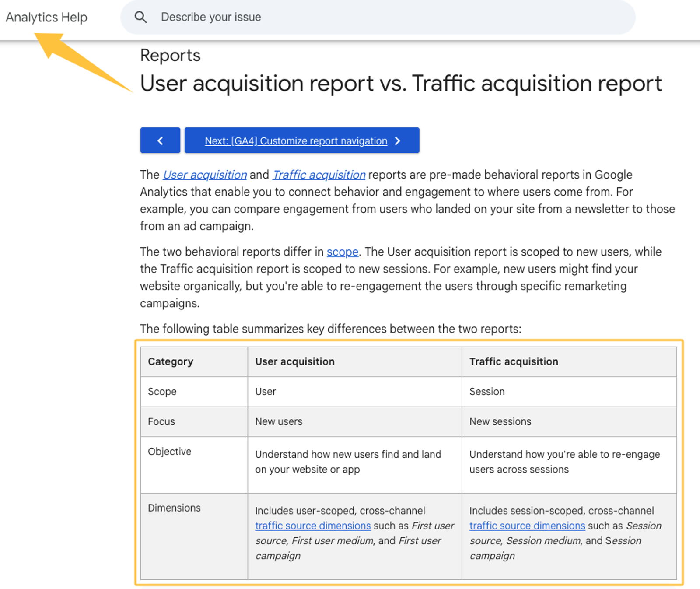
Task: Open the User acquisition link
Action: 205,175
